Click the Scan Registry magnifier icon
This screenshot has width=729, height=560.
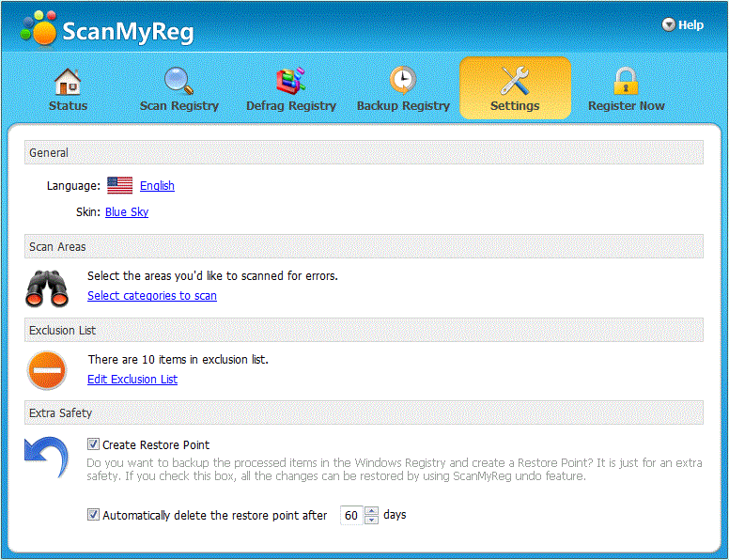click(179, 81)
